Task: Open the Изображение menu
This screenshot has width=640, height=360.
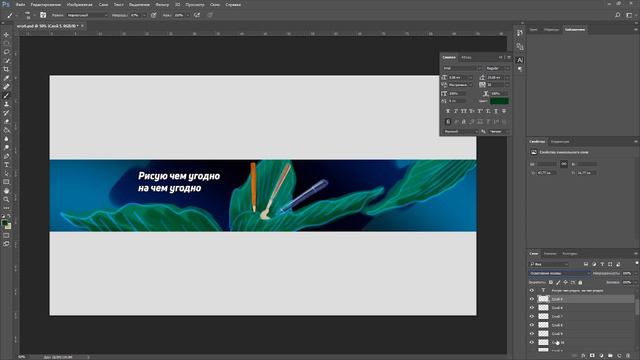Action: [x=80, y=4]
